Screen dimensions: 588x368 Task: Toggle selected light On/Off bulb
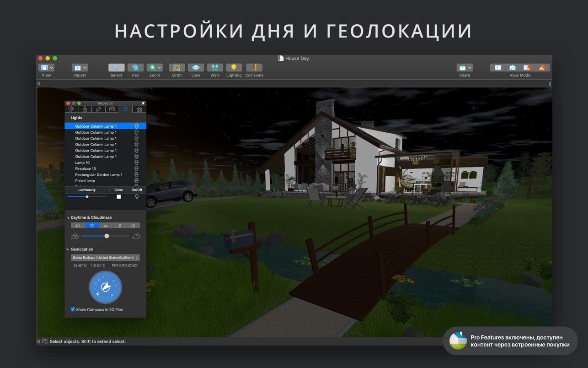pyautogui.click(x=136, y=196)
